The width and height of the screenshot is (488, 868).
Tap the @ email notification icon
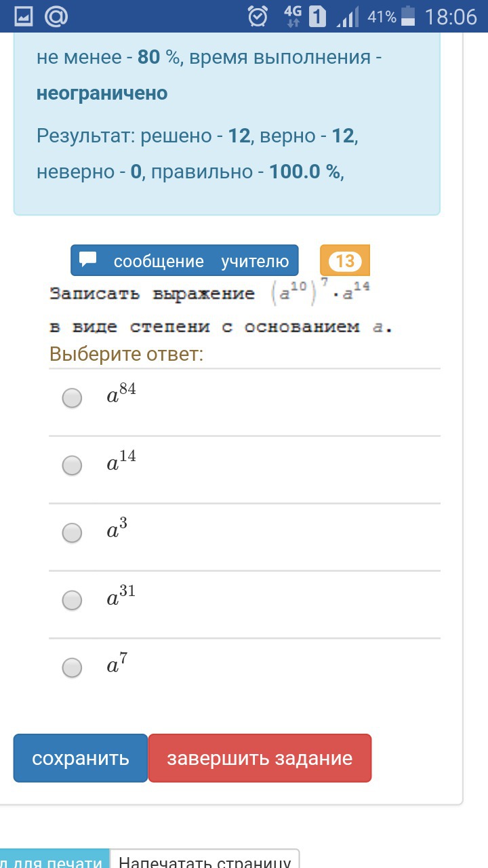(56, 16)
